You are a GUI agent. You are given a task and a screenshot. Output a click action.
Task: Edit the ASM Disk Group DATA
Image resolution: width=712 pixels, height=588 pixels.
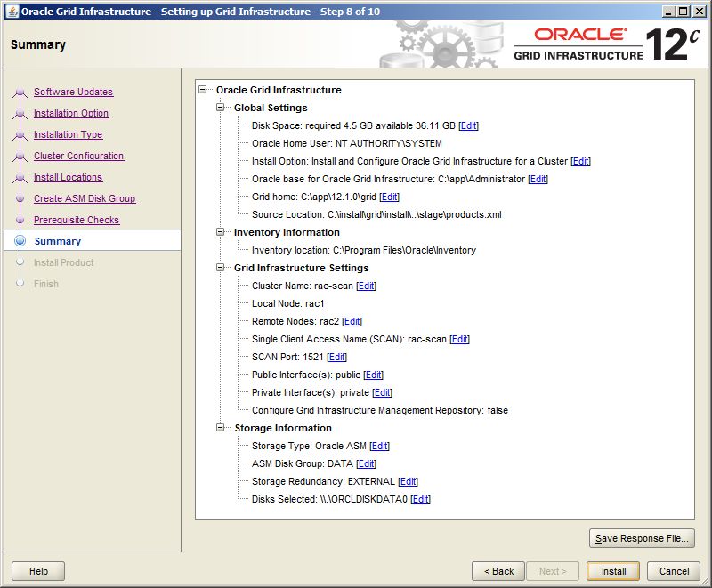coord(366,463)
